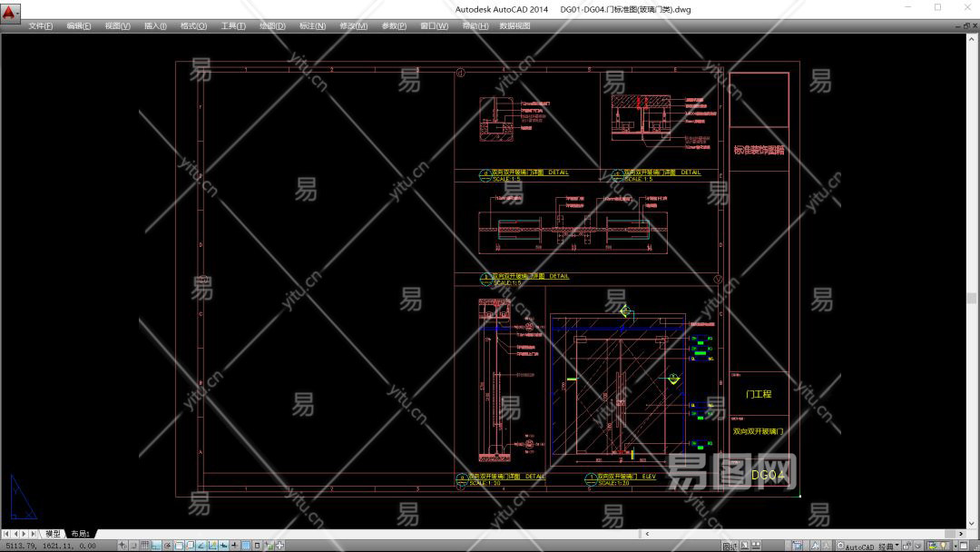
Task: Open Quick View Layouts icon
Action: click(744, 546)
